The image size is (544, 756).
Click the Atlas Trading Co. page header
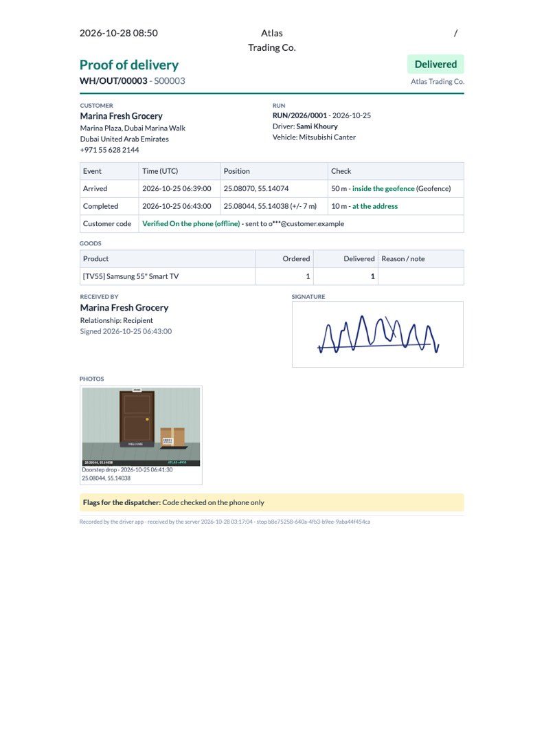(x=272, y=40)
